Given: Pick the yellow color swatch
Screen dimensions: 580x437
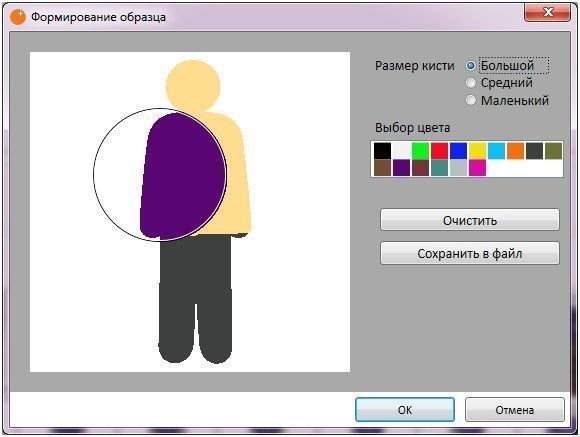Looking at the screenshot, I should pyautogui.click(x=478, y=151).
